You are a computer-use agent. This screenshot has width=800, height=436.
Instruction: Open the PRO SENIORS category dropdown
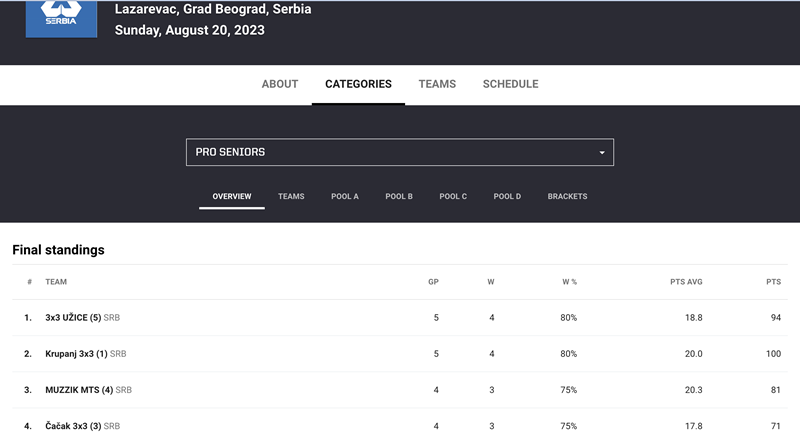(399, 152)
